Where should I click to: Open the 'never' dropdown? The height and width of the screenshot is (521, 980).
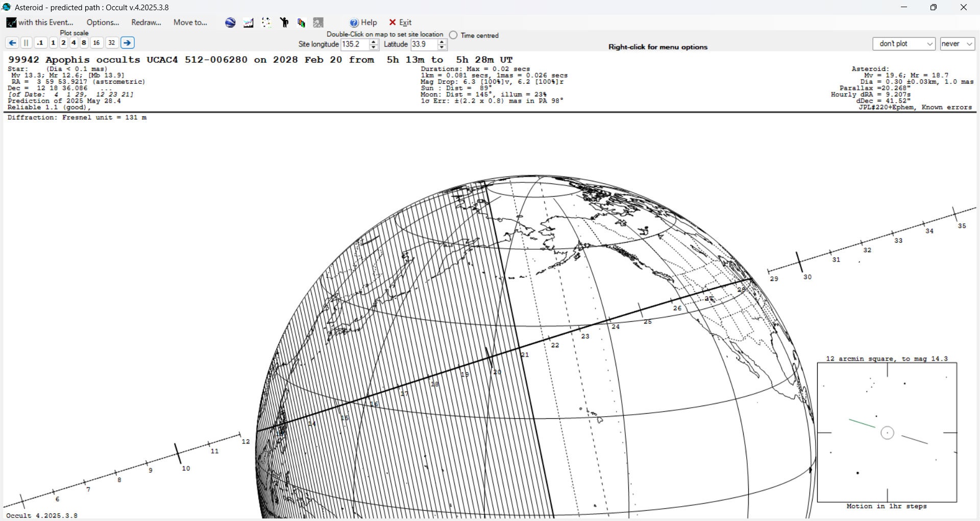[958, 44]
